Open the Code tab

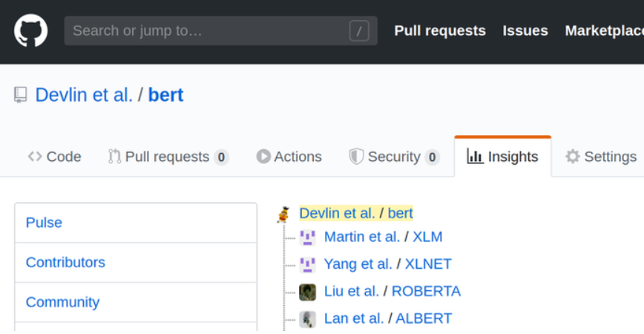[x=55, y=157]
